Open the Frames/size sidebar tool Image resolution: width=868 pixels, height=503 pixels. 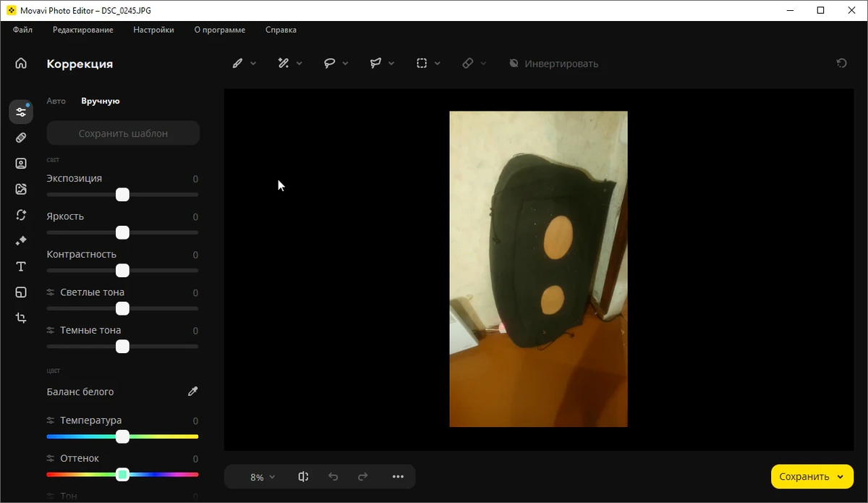click(21, 292)
